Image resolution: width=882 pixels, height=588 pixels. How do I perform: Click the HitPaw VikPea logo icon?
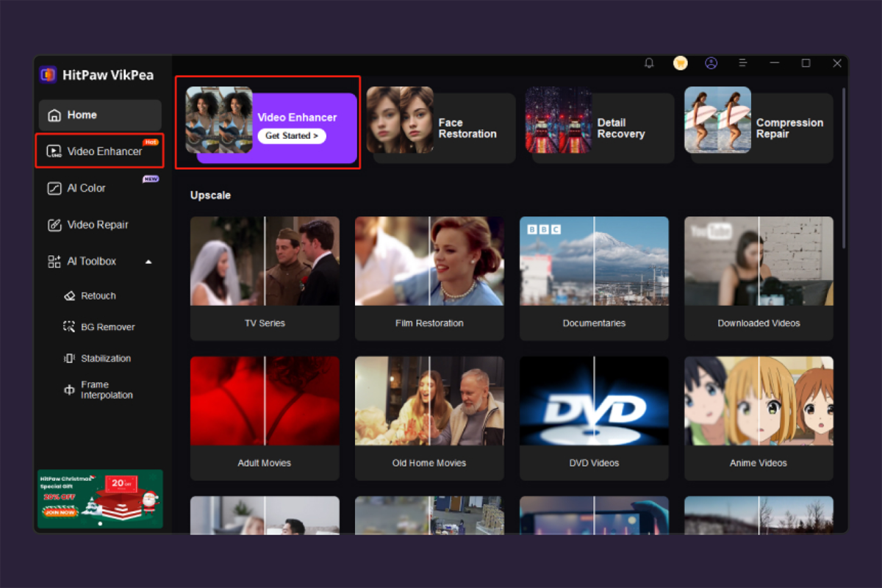click(49, 75)
